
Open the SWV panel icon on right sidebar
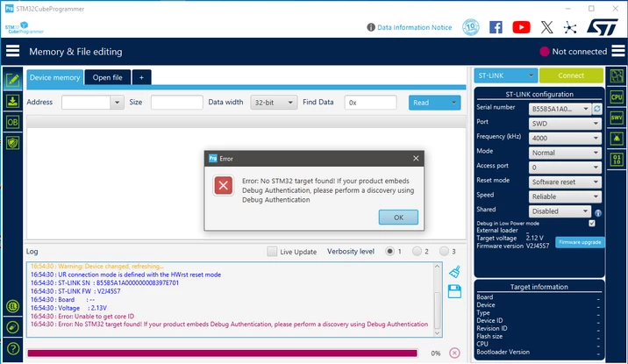(x=617, y=118)
